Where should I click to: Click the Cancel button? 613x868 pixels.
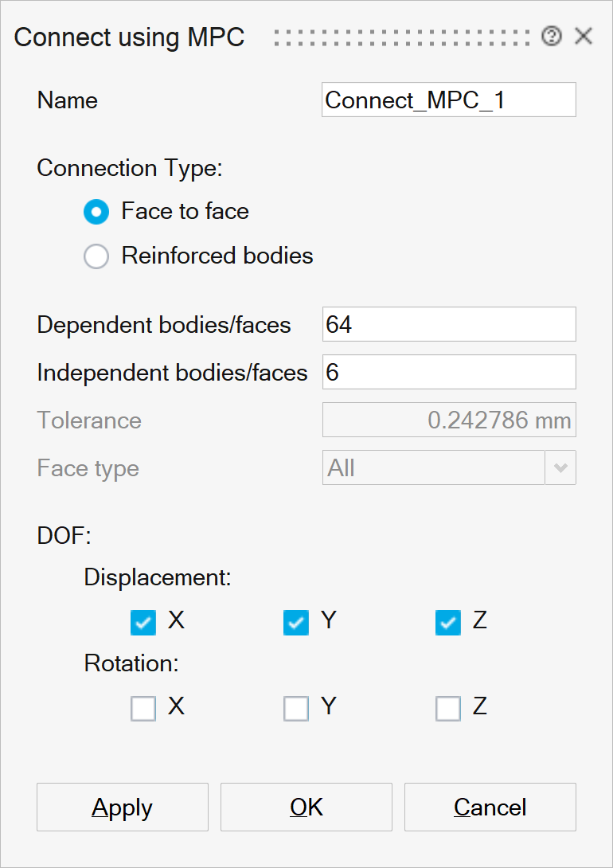(x=490, y=807)
